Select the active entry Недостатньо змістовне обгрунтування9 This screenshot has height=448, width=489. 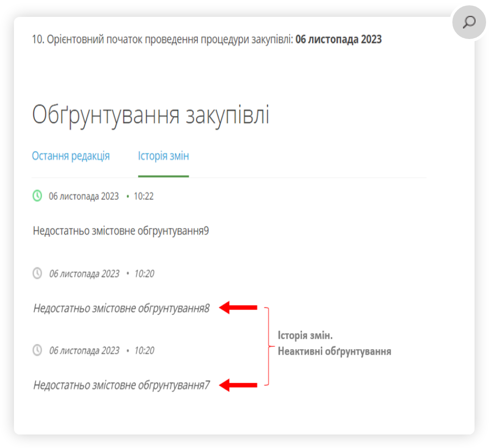[121, 231]
